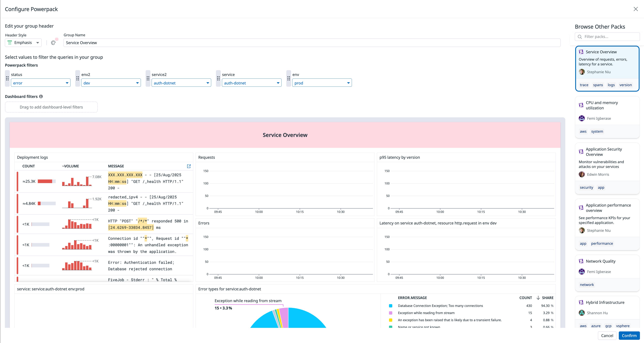This screenshot has height=343, width=644.
Task: Expand the env prod dropdown
Action: point(322,83)
